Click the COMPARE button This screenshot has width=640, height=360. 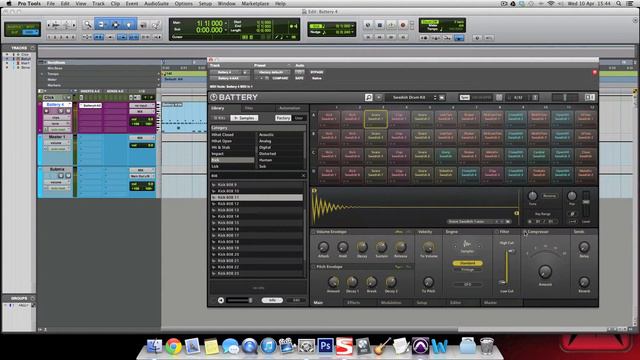[x=280, y=78]
